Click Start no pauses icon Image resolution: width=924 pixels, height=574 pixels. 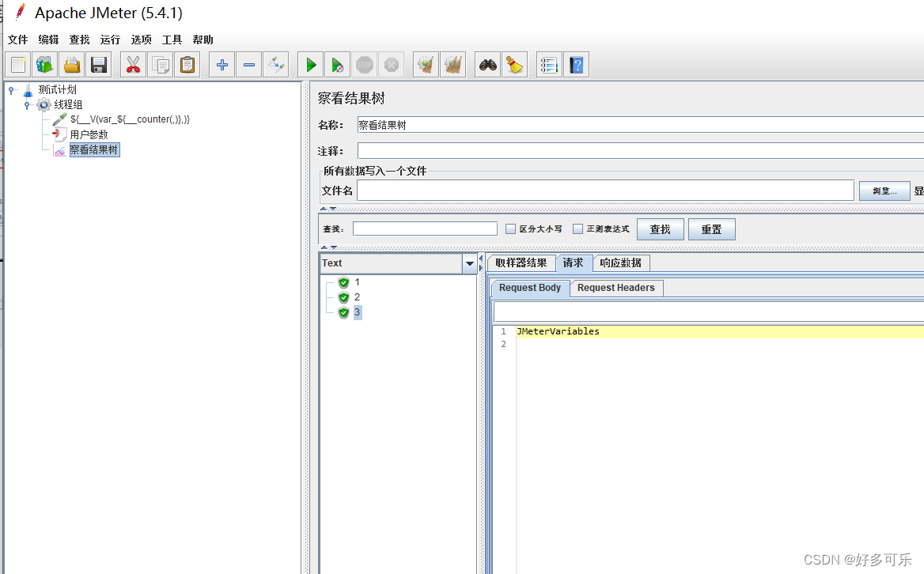tap(338, 65)
